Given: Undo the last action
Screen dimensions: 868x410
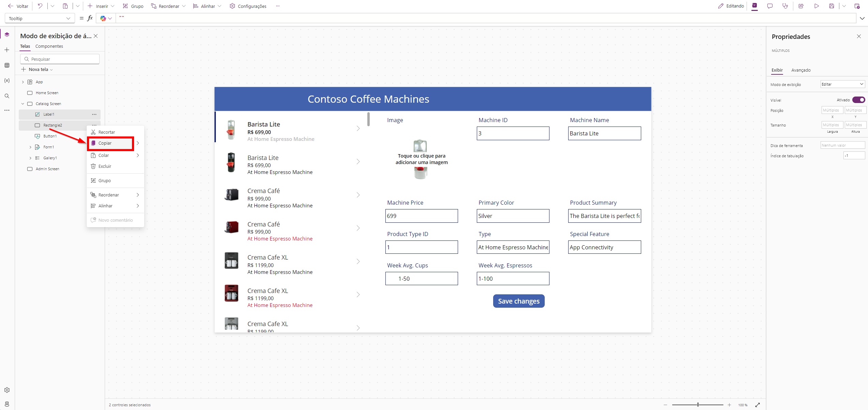Looking at the screenshot, I should 40,6.
